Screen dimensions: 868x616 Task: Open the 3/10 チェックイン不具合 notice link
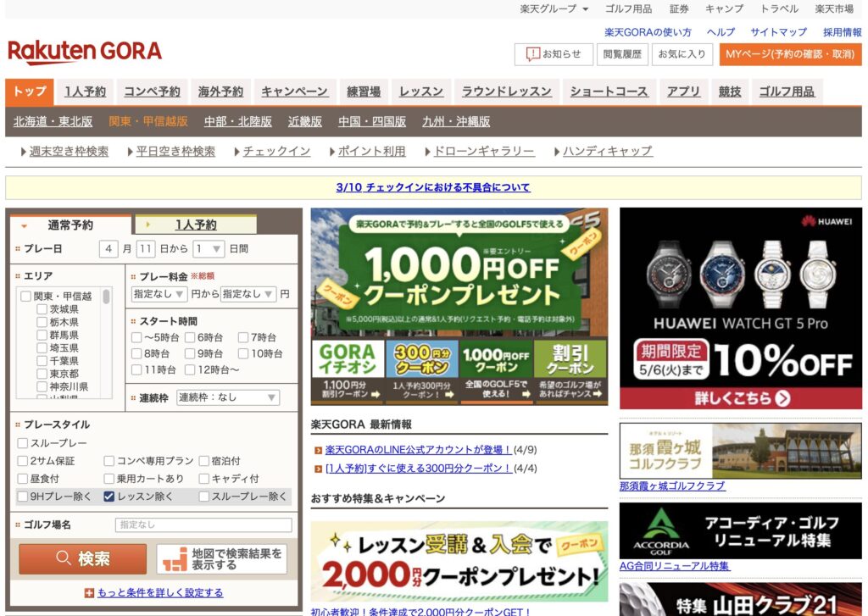point(433,187)
